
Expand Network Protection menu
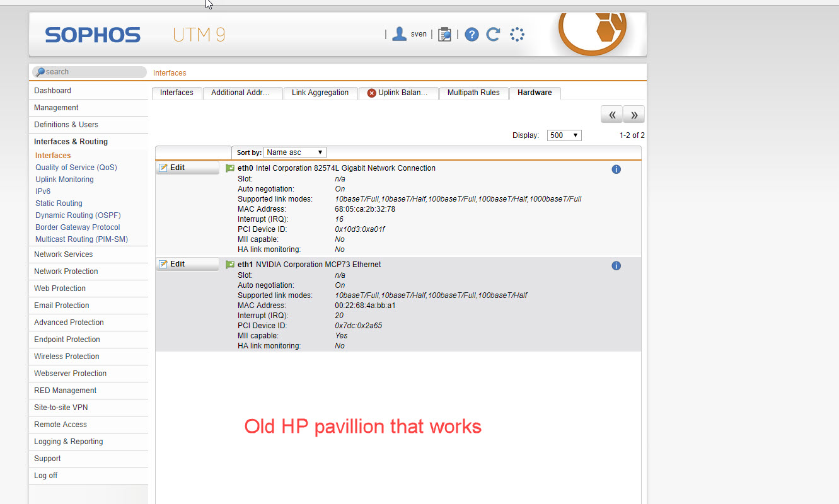pos(88,272)
